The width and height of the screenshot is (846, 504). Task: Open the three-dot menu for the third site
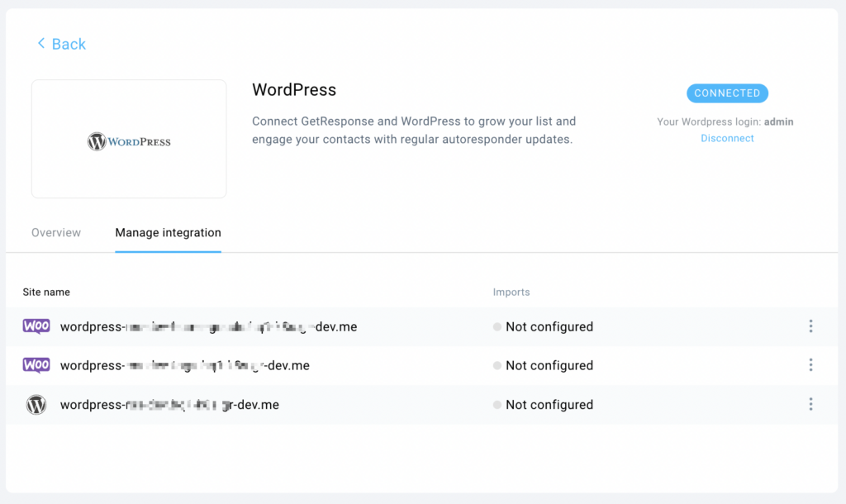point(811,405)
